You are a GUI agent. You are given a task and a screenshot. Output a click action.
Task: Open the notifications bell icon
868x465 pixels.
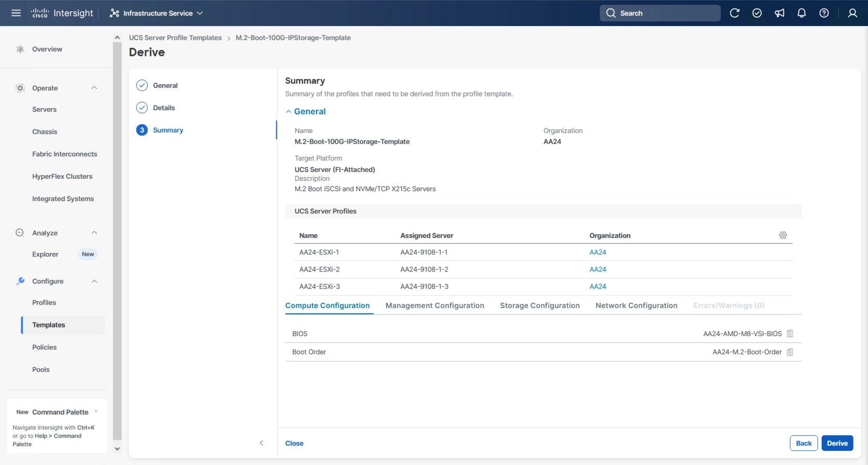point(802,13)
